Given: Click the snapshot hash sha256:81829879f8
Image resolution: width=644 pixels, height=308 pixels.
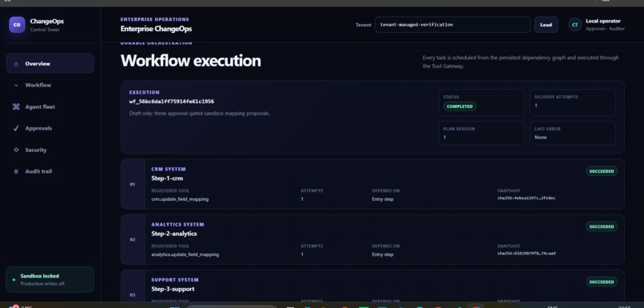Looking at the screenshot, I should tap(526, 254).
